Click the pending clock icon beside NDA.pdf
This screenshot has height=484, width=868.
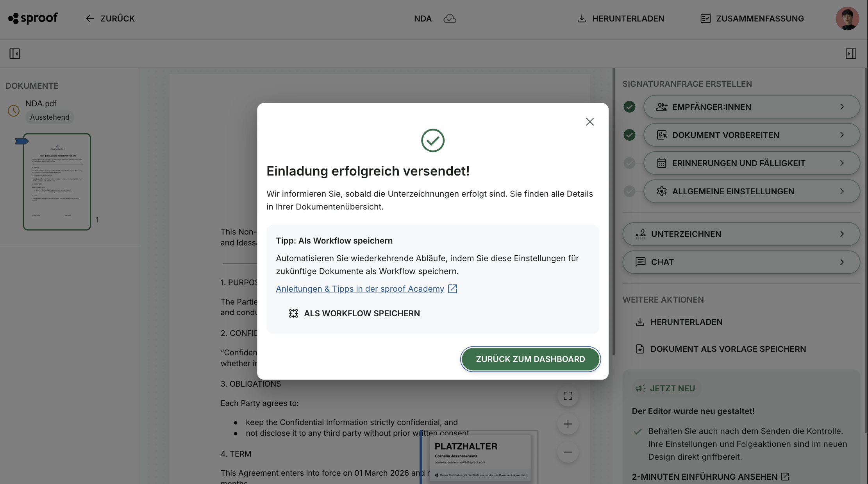[14, 111]
